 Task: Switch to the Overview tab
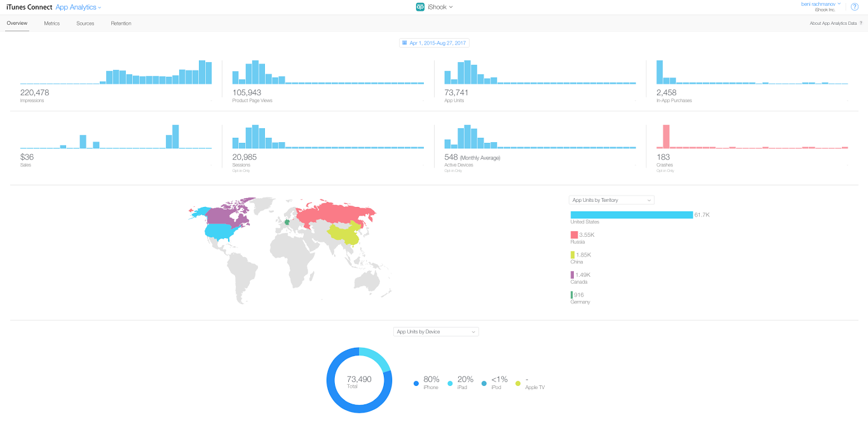(x=17, y=23)
